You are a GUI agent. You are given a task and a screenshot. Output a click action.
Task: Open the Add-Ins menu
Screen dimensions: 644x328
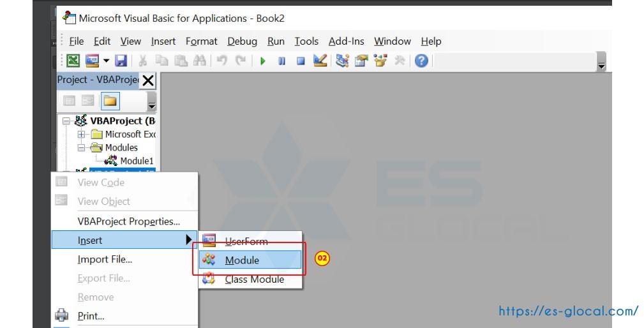coord(346,41)
